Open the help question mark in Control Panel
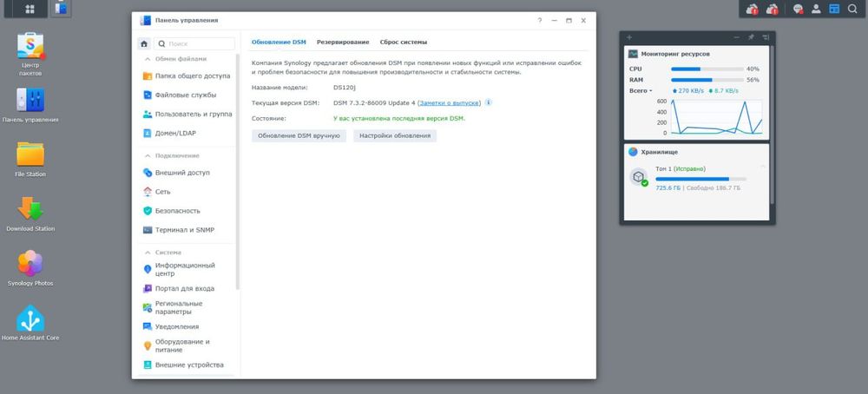 tap(540, 21)
